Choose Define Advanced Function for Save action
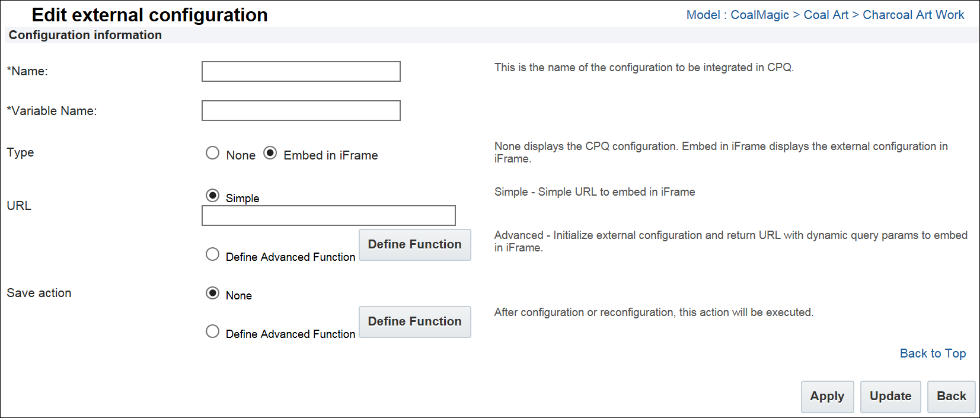This screenshot has height=418, width=980. click(212, 331)
